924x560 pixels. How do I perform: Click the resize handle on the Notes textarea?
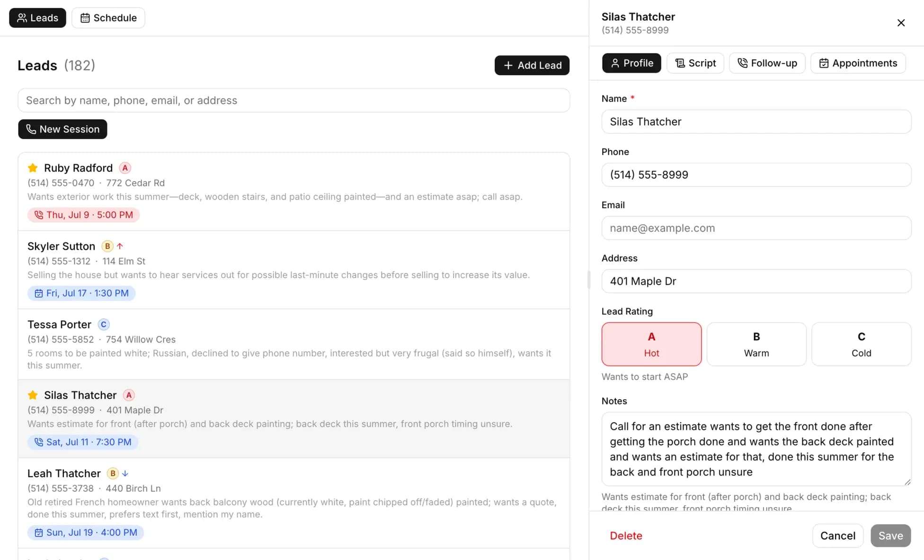click(x=907, y=481)
